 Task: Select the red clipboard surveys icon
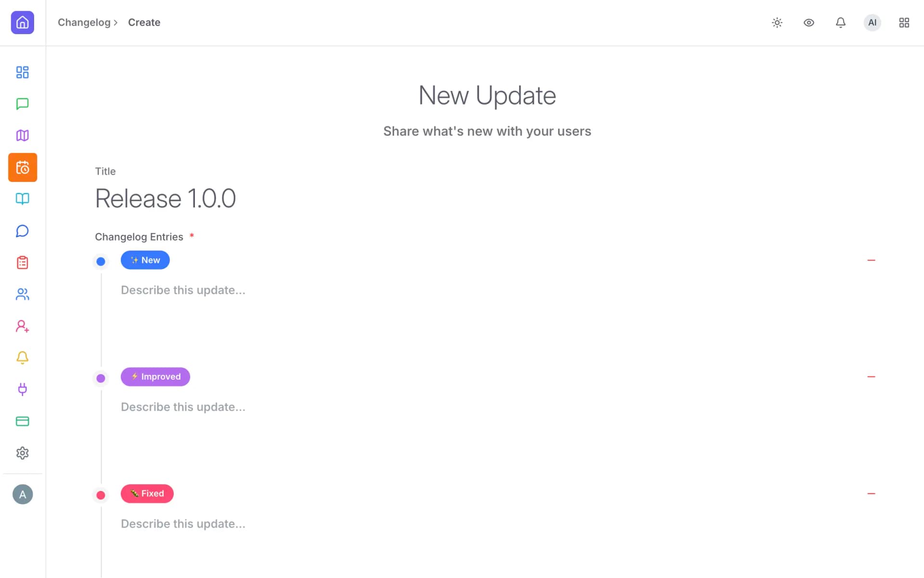tap(22, 262)
